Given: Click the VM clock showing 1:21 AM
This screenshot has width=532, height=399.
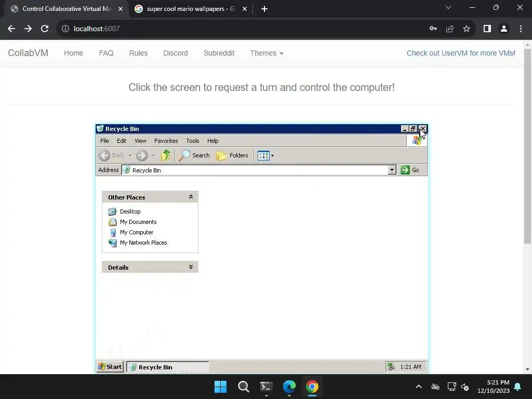Looking at the screenshot, I should pos(410,367).
